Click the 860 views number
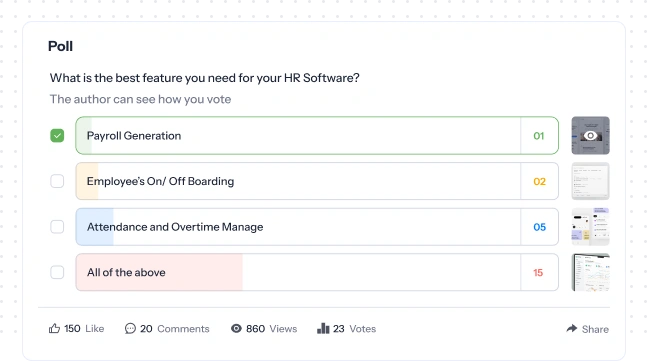 (x=255, y=329)
